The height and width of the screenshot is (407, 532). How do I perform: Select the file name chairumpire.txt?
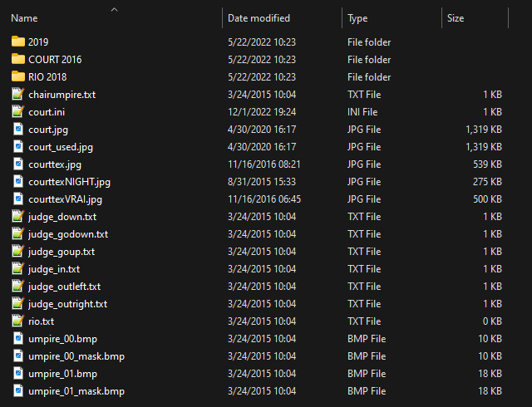(62, 95)
